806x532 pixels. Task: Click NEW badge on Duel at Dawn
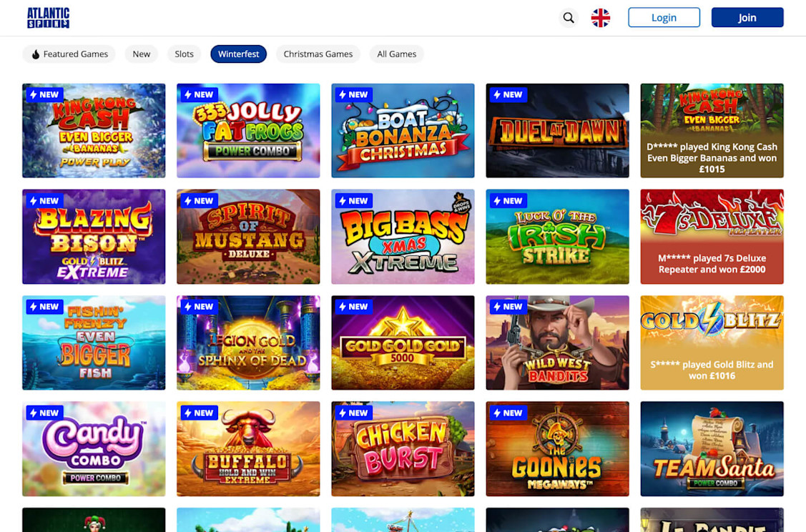508,94
